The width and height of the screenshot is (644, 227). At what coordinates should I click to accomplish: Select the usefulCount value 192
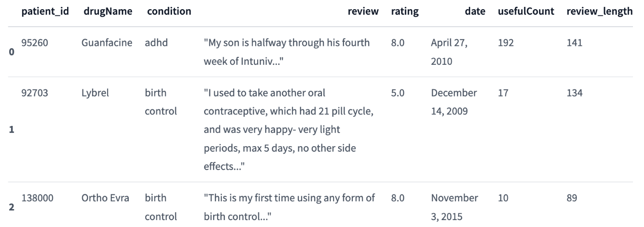pos(506,43)
